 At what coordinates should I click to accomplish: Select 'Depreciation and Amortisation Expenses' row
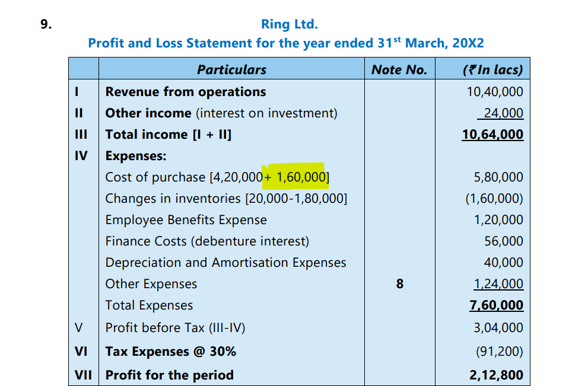(x=225, y=263)
